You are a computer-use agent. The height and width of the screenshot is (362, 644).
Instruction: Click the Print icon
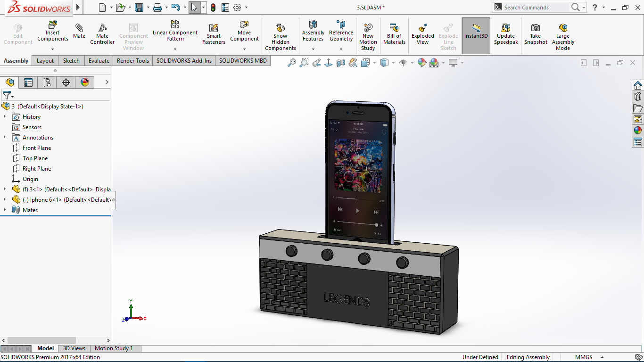pos(157,8)
